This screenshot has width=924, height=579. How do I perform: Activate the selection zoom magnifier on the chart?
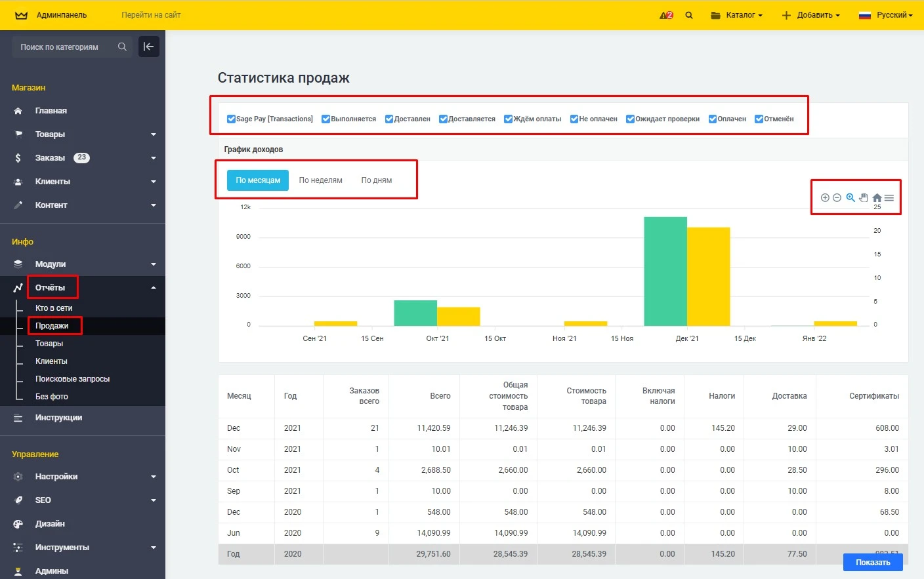pos(850,197)
